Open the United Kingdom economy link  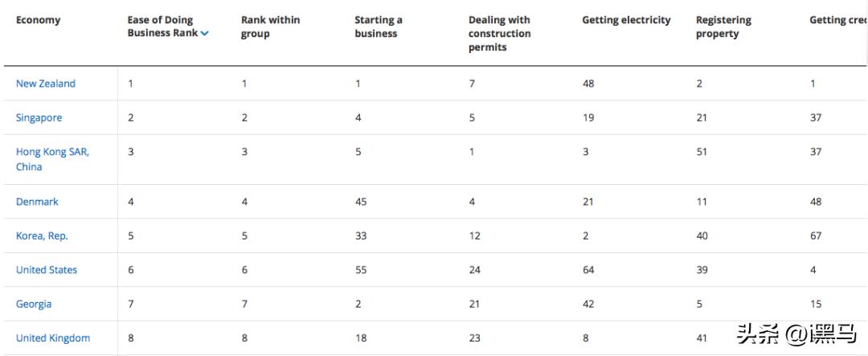53,338
